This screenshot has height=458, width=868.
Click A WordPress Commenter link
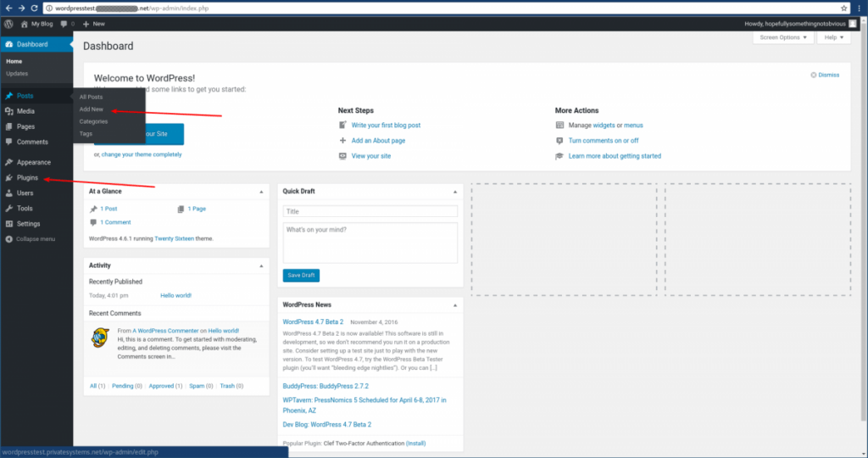click(165, 331)
